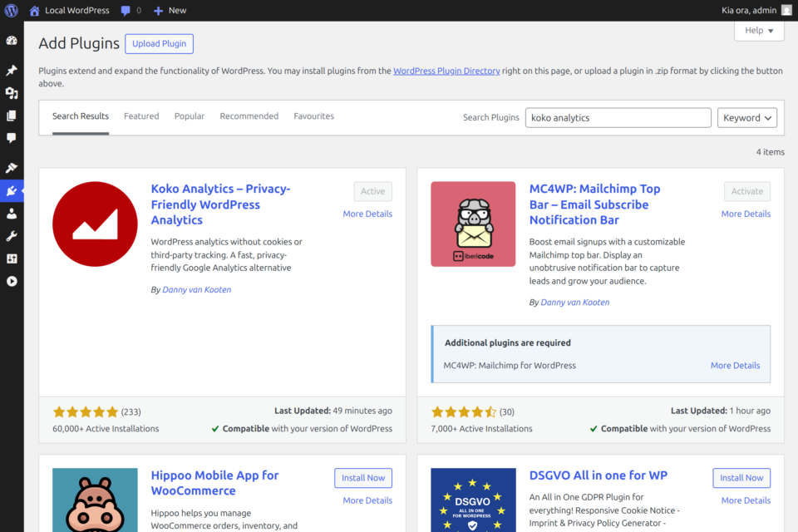Open the Koko Analytics plugin title link
The height and width of the screenshot is (532, 798).
(221, 204)
